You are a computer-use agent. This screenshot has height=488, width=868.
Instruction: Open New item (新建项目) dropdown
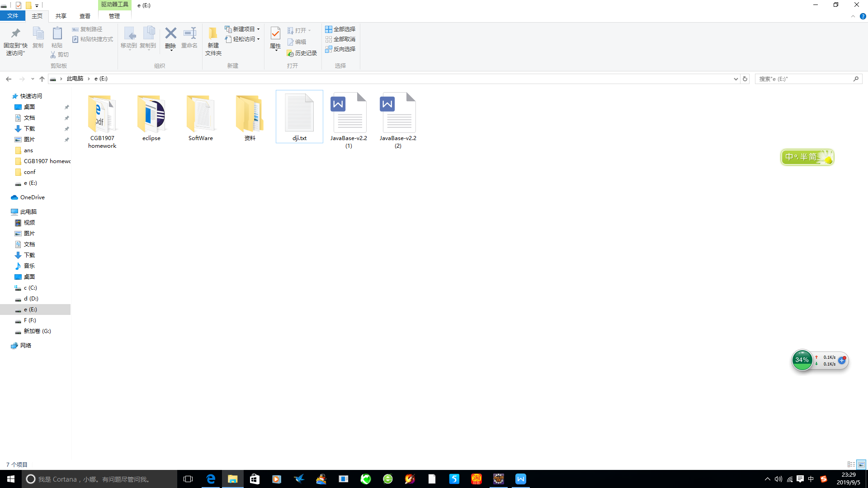pos(242,29)
